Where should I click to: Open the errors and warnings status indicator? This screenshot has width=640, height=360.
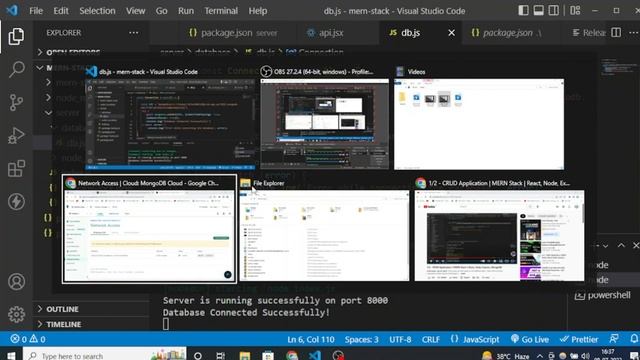click(28, 339)
